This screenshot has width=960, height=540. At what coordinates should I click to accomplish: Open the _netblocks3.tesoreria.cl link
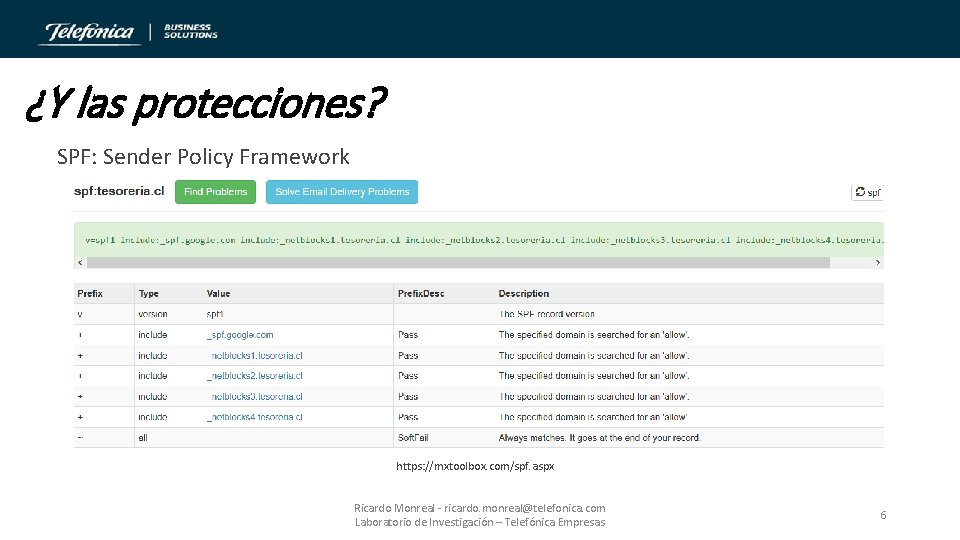[255, 397]
